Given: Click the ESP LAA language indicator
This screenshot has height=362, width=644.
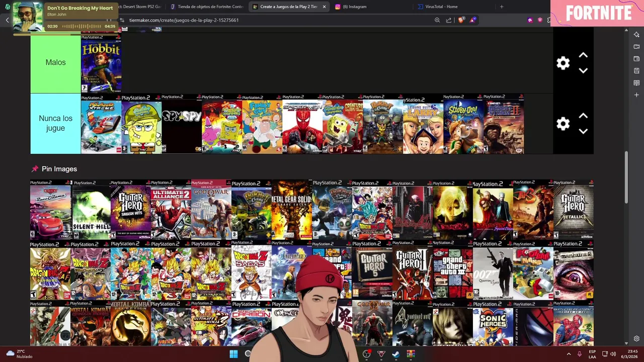Looking at the screenshot, I should pyautogui.click(x=592, y=354).
